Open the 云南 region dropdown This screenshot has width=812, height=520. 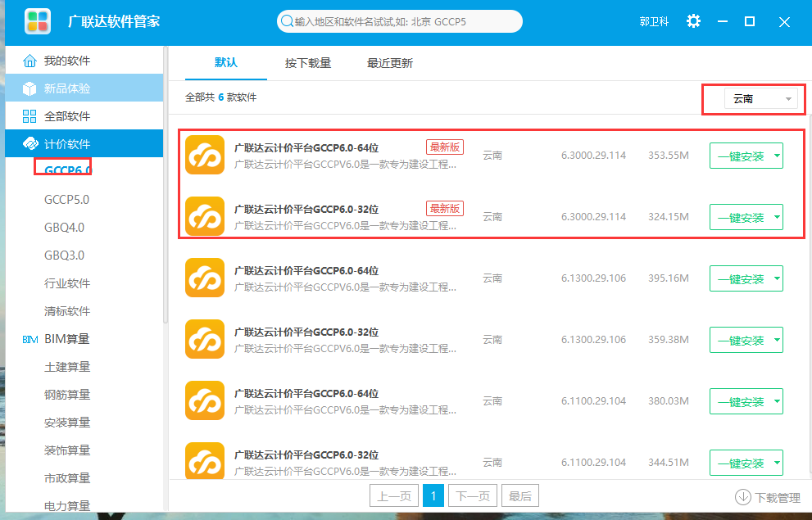click(760, 98)
